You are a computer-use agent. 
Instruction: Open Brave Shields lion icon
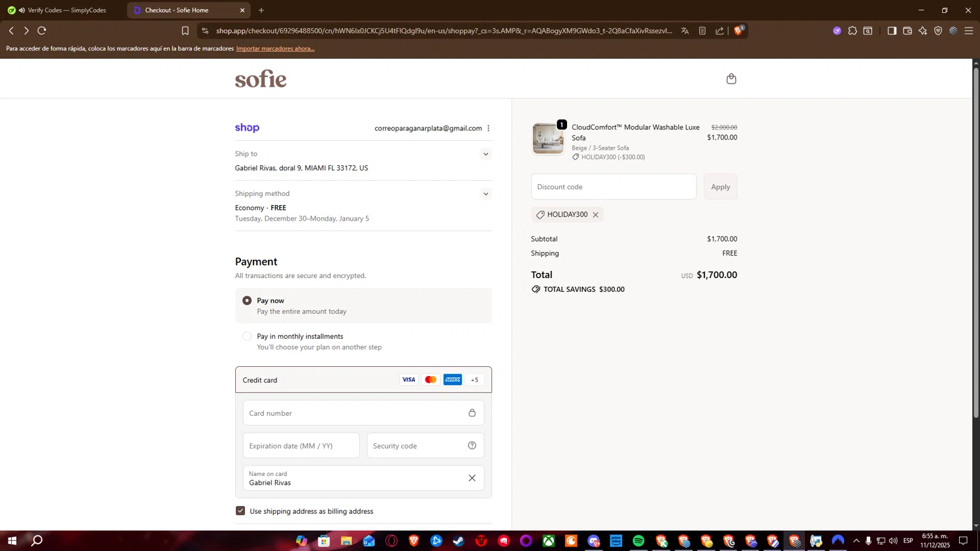tap(738, 30)
